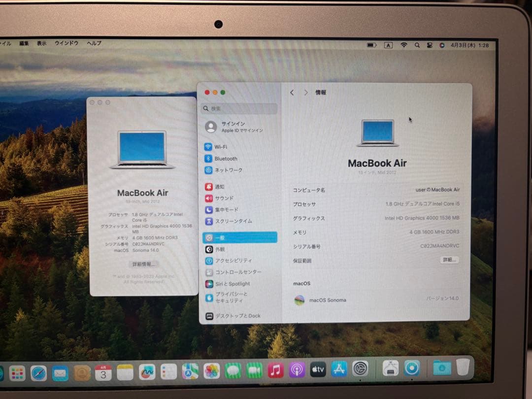Open Spotlight search magnifier in menu bar
Viewport: 532px width, 399px height.
(x=417, y=45)
